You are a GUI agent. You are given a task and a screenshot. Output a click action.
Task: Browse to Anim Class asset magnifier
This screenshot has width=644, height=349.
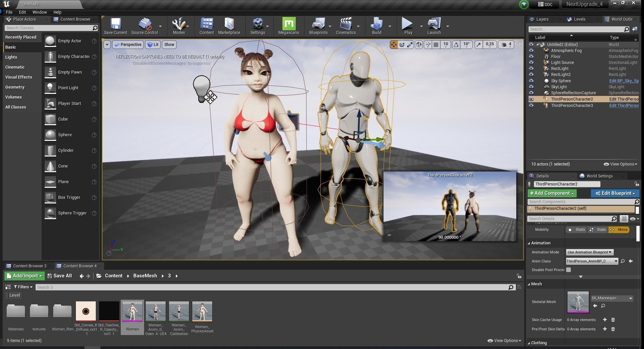click(623, 261)
